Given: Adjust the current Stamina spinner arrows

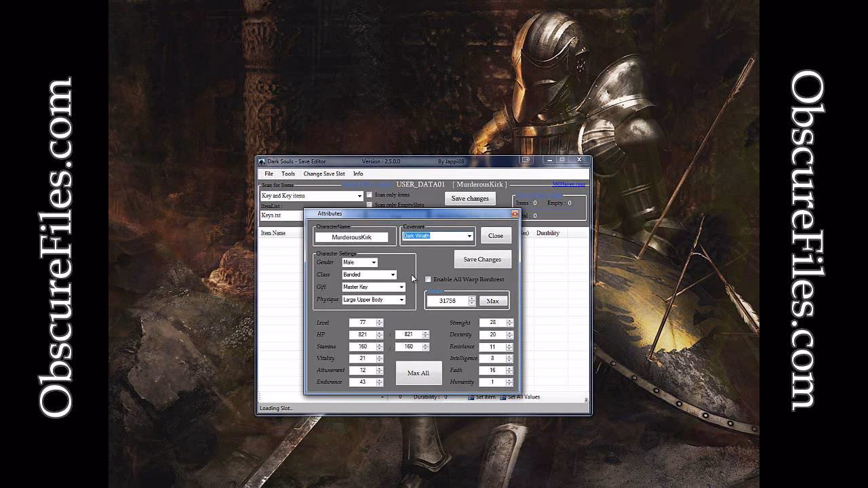Looking at the screenshot, I should coord(379,346).
